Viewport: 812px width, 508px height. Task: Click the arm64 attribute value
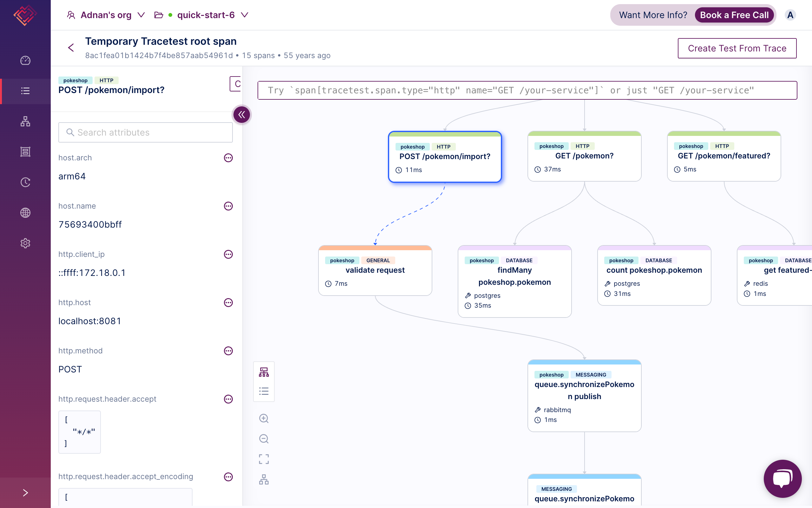pyautogui.click(x=72, y=176)
